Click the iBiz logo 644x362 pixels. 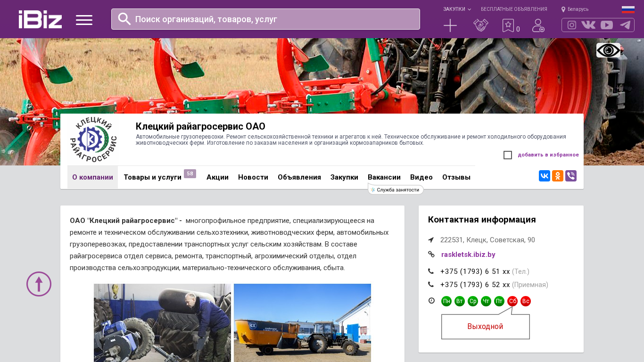(40, 19)
